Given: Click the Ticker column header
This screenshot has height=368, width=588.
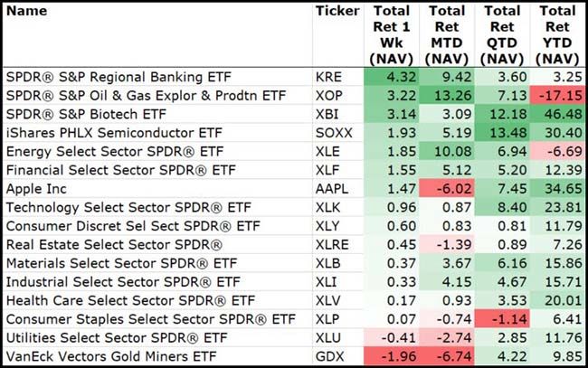Looking at the screenshot, I should pos(337,12).
